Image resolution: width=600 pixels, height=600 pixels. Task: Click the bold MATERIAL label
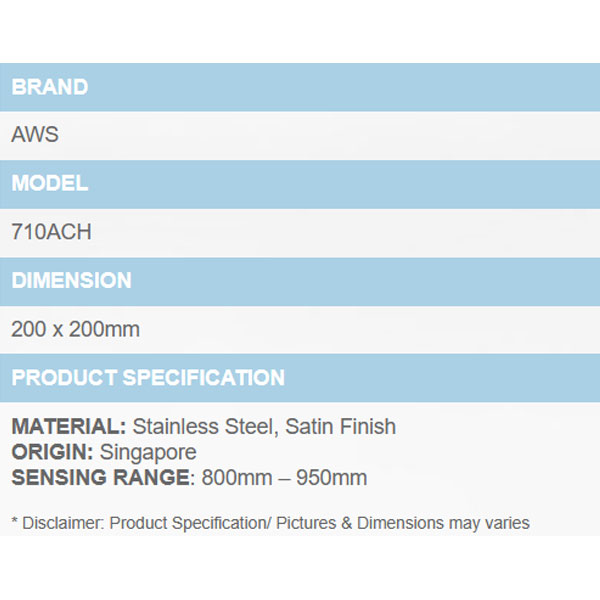(69, 427)
